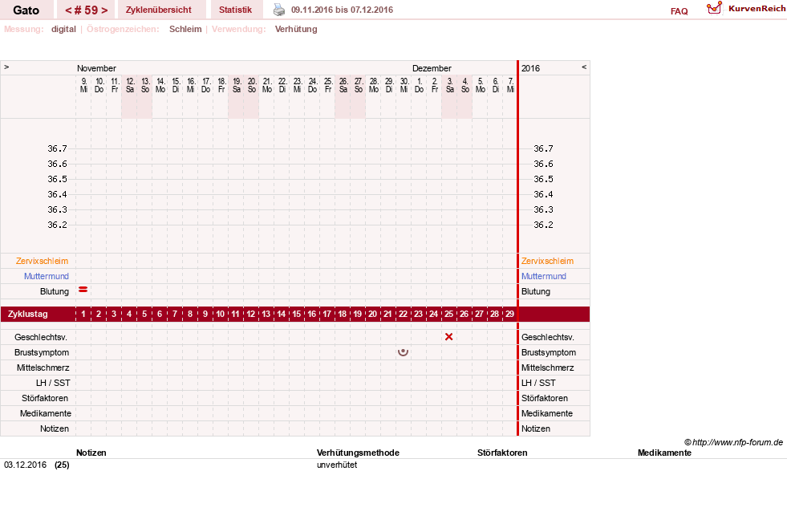Click the left Blutung row label
Screen dimensions: 787x532
tap(55, 291)
